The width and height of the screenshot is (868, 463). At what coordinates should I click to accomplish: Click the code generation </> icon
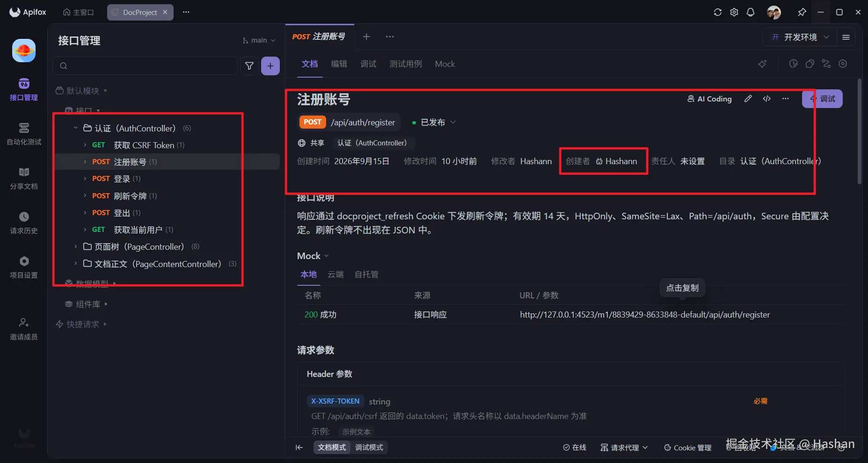[767, 99]
